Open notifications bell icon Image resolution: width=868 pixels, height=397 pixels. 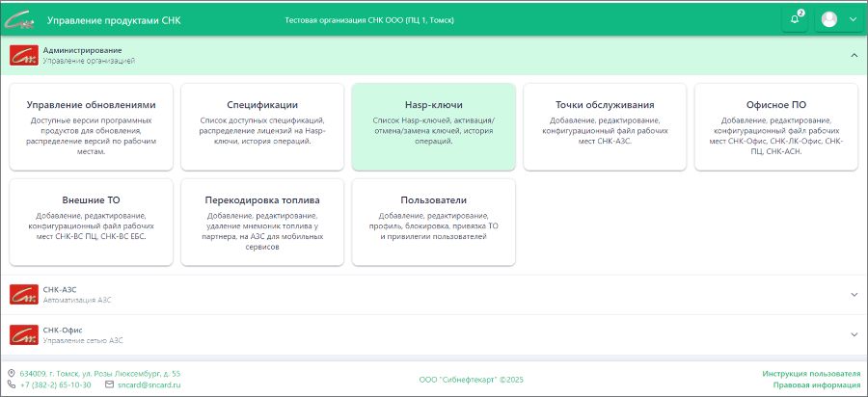pyautogui.click(x=795, y=19)
